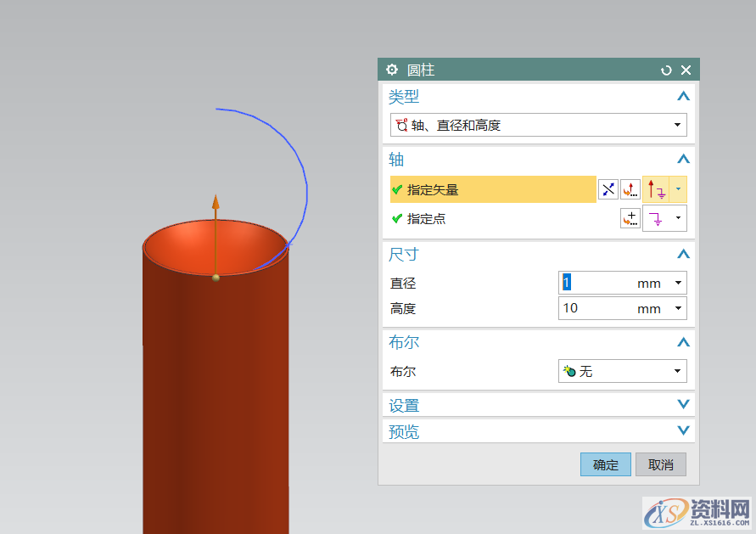
Task: Select the 指定矢量 row
Action: [x=492, y=190]
